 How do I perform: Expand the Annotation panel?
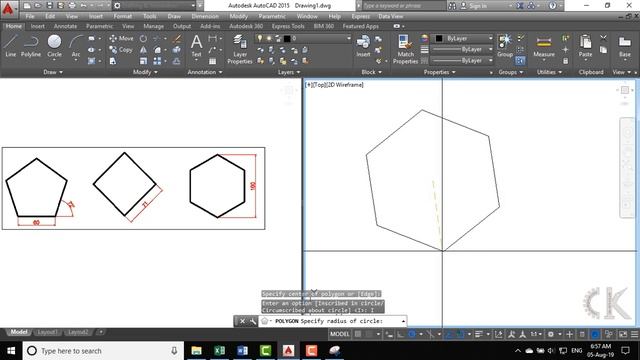[x=205, y=72]
